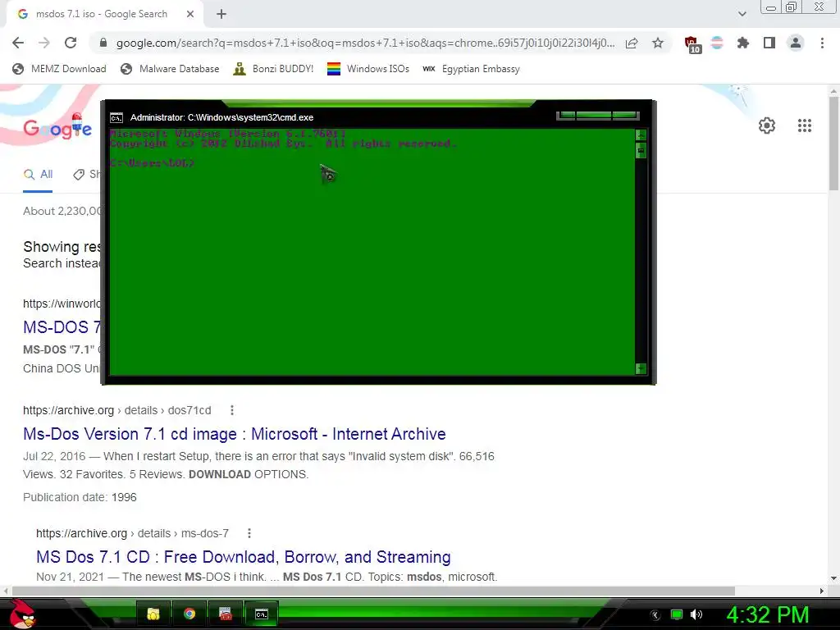The image size is (840, 630).
Task: Select the All search results tab
Action: coord(38,174)
